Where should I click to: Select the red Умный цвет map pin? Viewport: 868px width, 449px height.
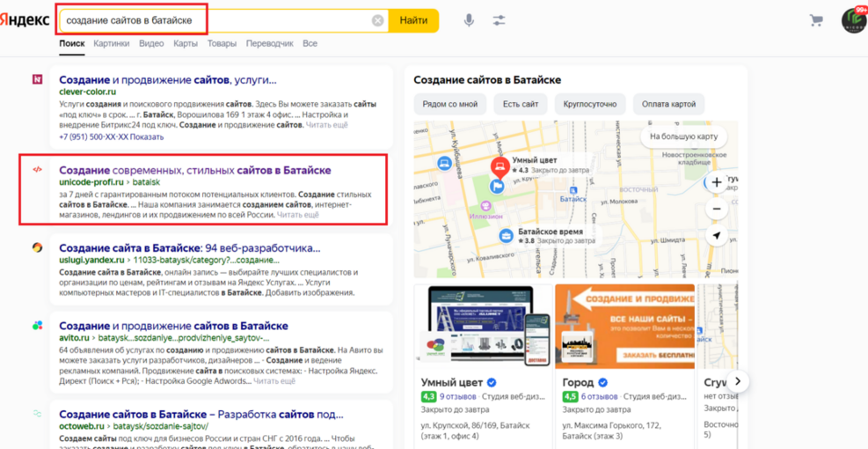500,167
